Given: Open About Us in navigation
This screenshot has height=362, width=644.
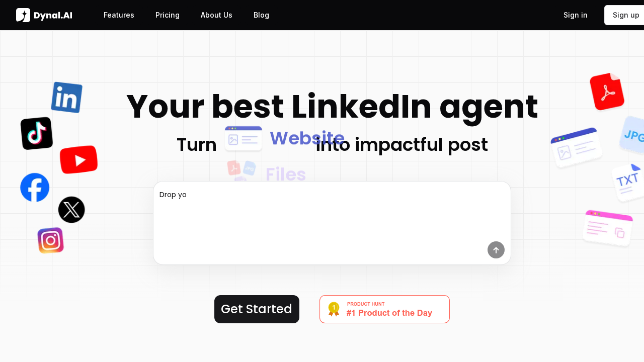Looking at the screenshot, I should 216,15.
